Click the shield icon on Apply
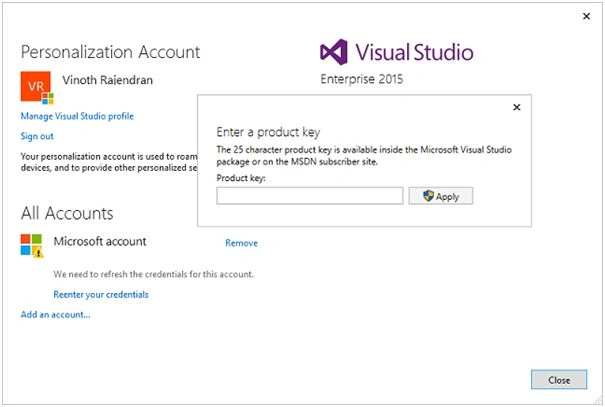Image resolution: width=605 pixels, height=407 pixels. 428,196
